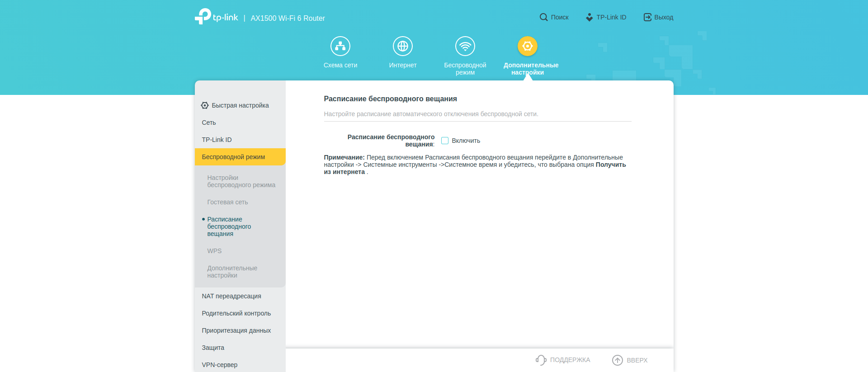Enable the wireless schedule Включить checkbox

point(445,141)
